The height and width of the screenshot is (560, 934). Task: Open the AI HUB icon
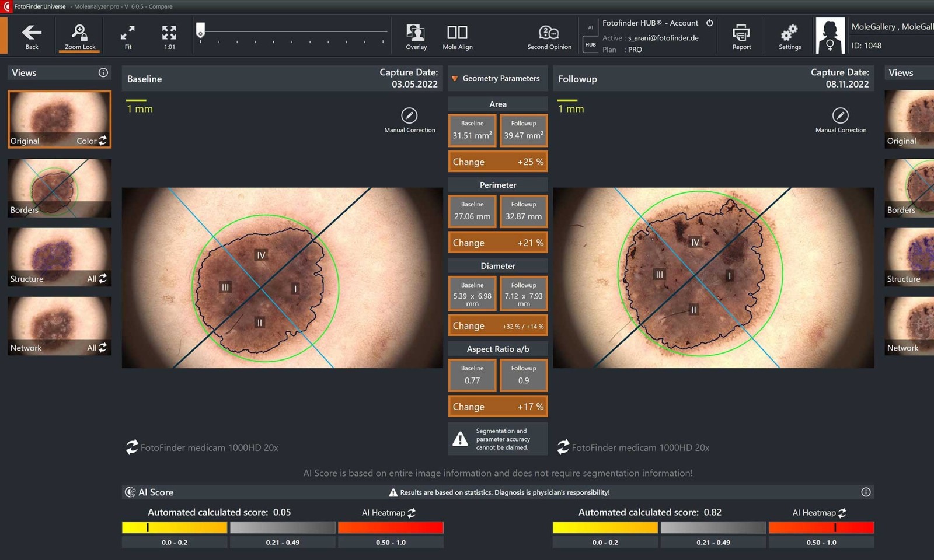tap(590, 44)
